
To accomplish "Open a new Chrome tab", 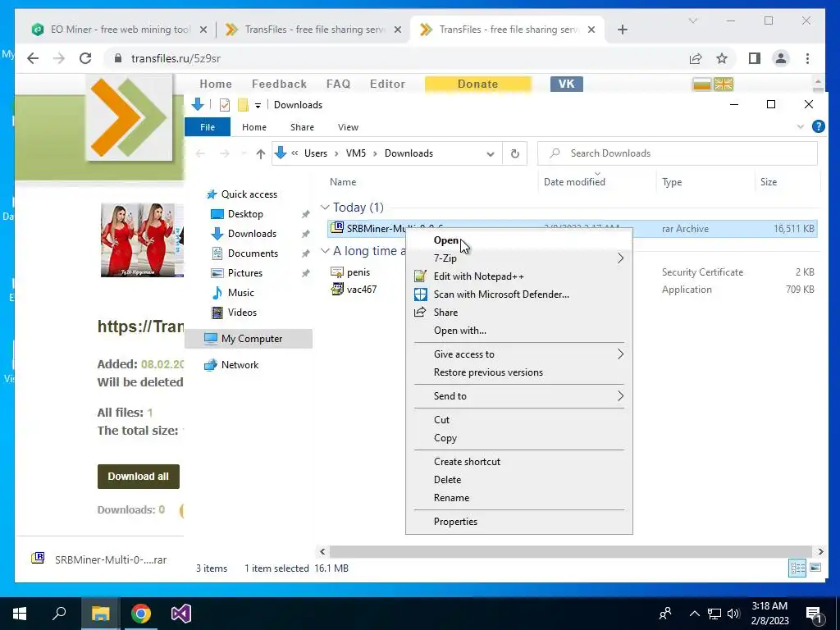I will [x=622, y=30].
